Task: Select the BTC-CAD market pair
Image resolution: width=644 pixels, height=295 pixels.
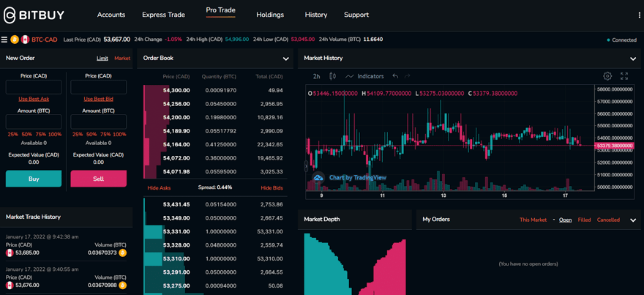Action: tap(45, 40)
